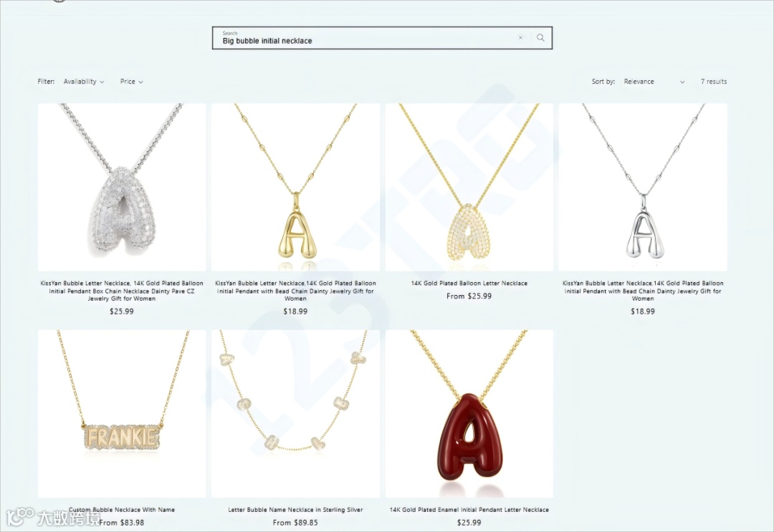Click the 7 results count text
The height and width of the screenshot is (532, 774).
[714, 82]
